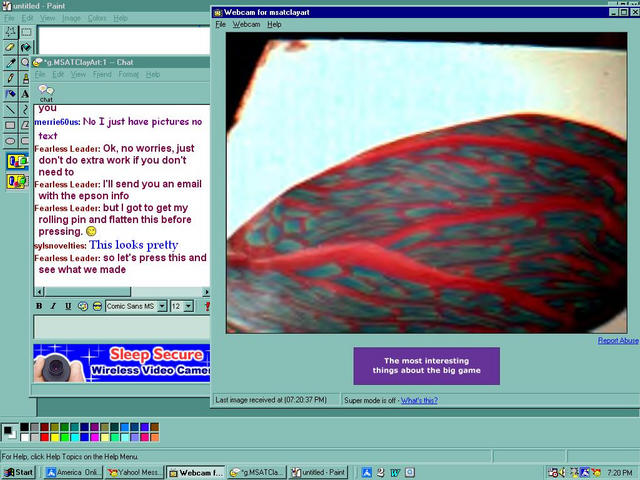Select the rectangular Select tool in Paint
Image resolution: width=640 pixels, height=480 pixels.
pyautogui.click(x=26, y=32)
